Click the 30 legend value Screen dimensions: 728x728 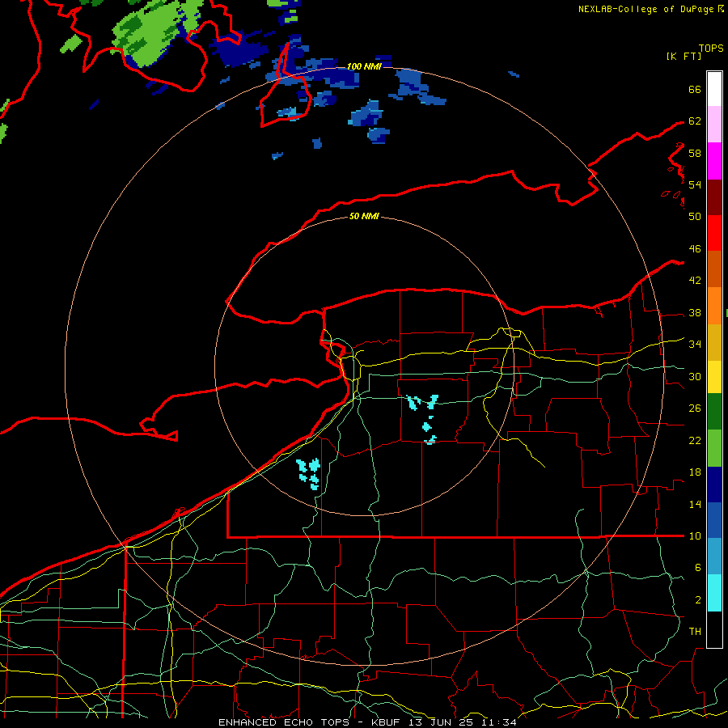pos(695,376)
